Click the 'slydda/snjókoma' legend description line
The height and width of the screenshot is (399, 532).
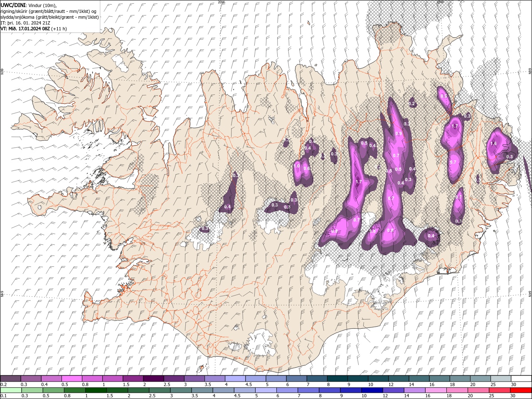click(50, 17)
